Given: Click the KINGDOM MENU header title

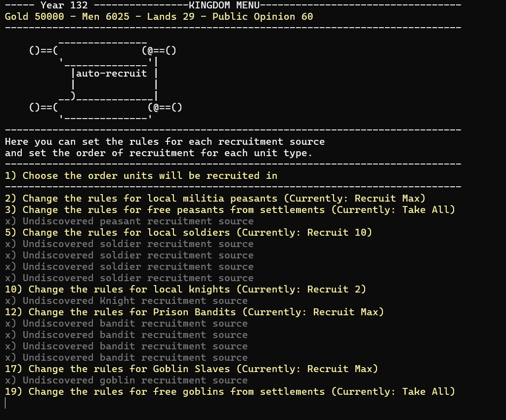Looking at the screenshot, I should 224,5.
